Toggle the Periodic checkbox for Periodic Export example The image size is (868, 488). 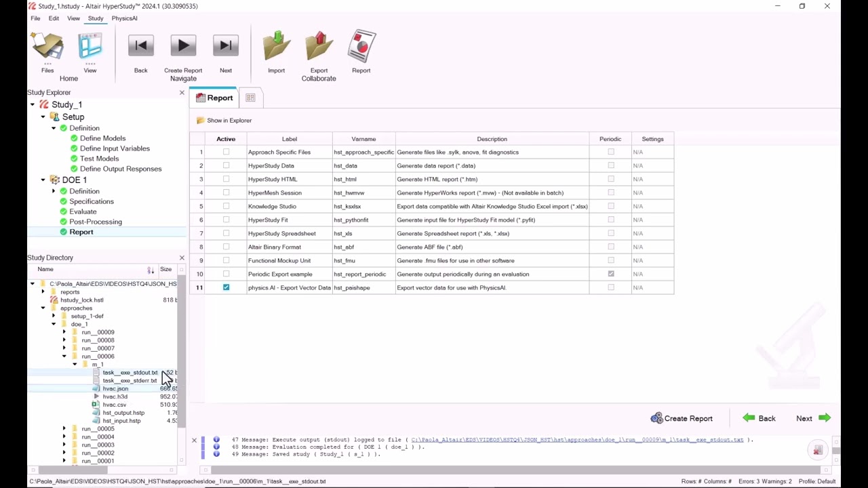[x=611, y=274]
